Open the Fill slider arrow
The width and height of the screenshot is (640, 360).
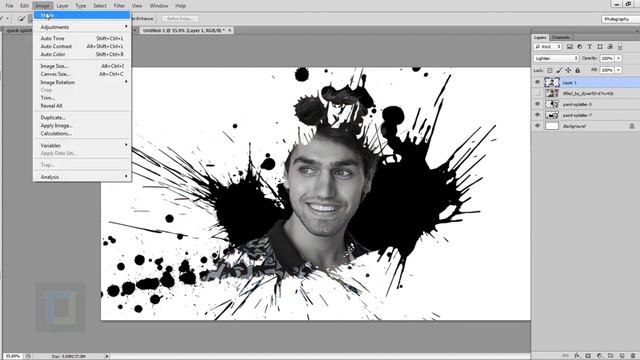619,70
